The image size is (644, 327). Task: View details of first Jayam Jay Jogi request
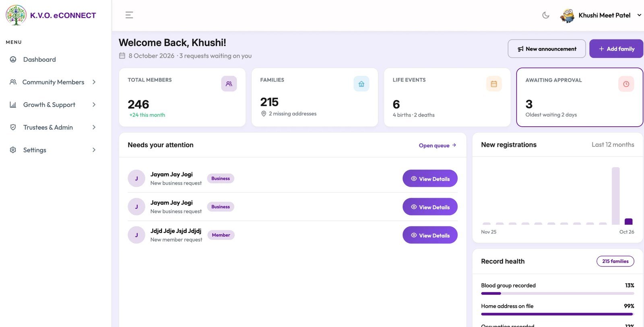coord(430,179)
